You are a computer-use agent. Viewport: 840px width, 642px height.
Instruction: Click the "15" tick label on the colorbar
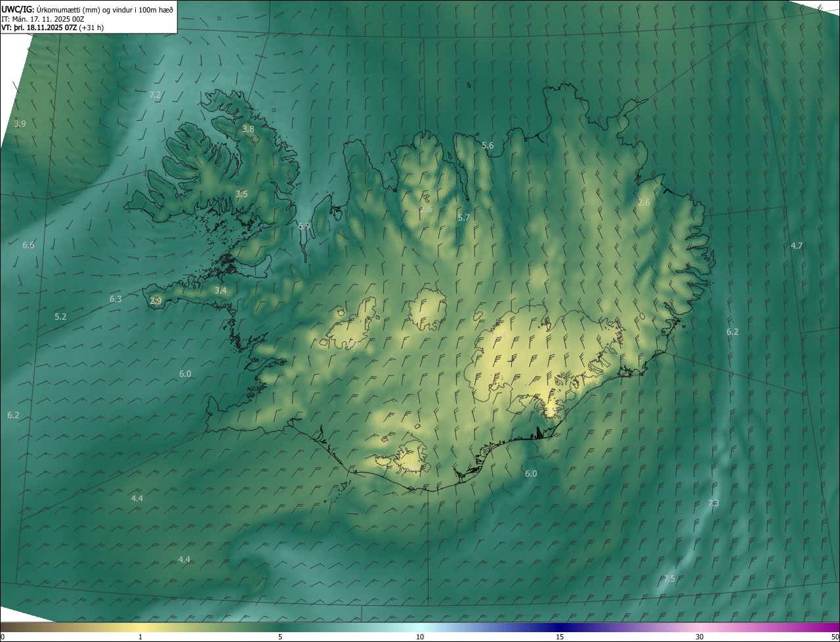(560, 637)
